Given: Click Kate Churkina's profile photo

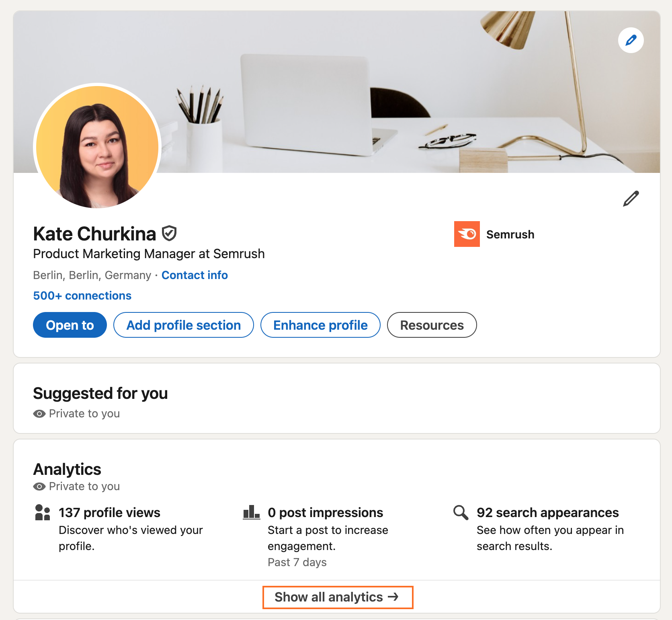Looking at the screenshot, I should (x=97, y=146).
